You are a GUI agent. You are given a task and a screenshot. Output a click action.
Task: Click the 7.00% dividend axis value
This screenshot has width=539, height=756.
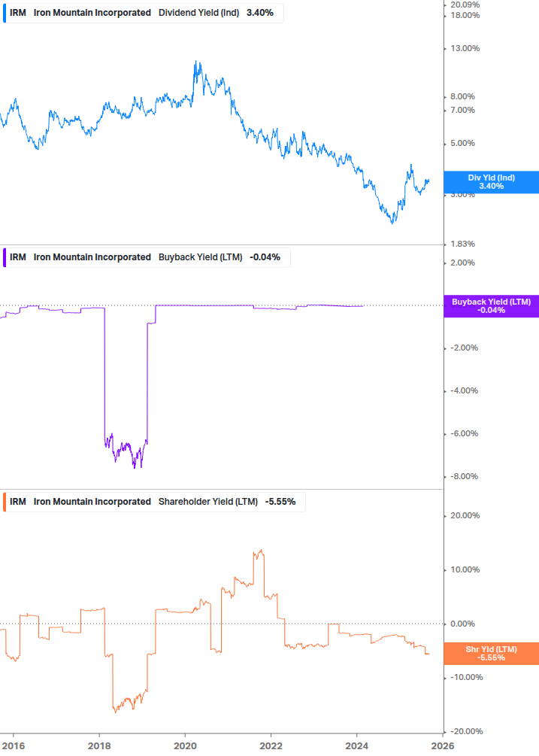coord(462,111)
